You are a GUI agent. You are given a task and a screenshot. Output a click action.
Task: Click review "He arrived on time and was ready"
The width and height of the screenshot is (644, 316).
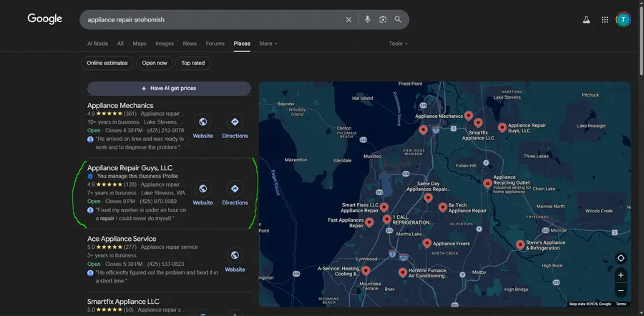pos(140,143)
